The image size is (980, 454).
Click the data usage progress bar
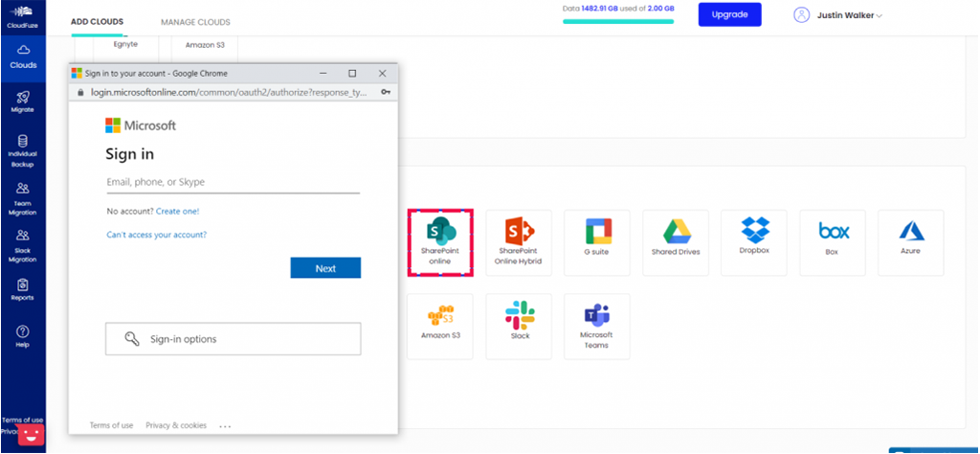point(618,21)
